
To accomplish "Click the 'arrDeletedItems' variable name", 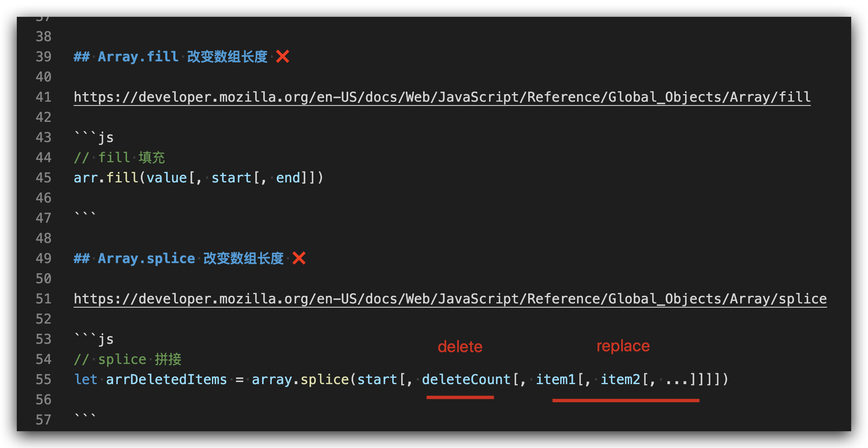I will 167,379.
